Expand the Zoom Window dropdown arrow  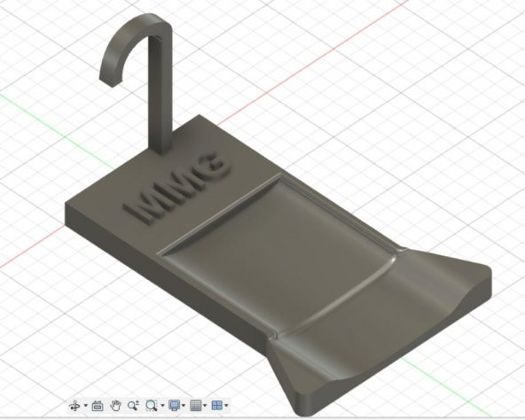[162, 406]
